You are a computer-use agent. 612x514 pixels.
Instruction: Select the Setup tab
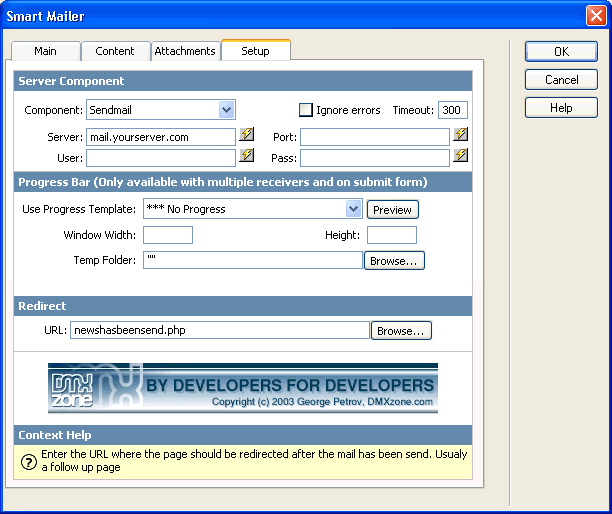(x=255, y=51)
